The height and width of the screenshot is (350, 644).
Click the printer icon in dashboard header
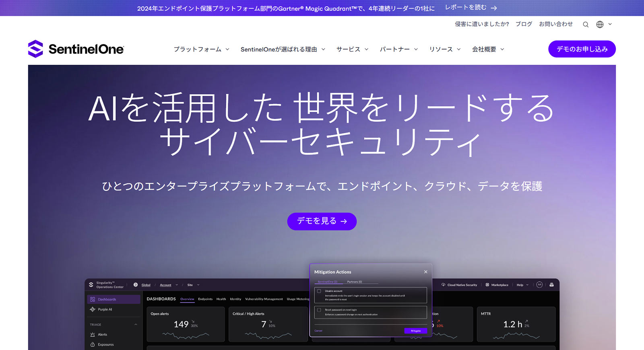pyautogui.click(x=551, y=285)
